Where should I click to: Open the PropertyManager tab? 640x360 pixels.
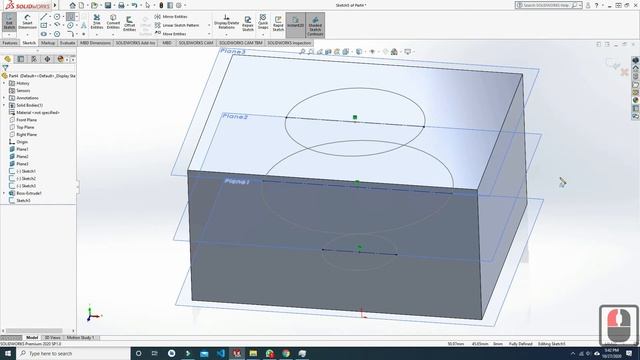point(21,59)
